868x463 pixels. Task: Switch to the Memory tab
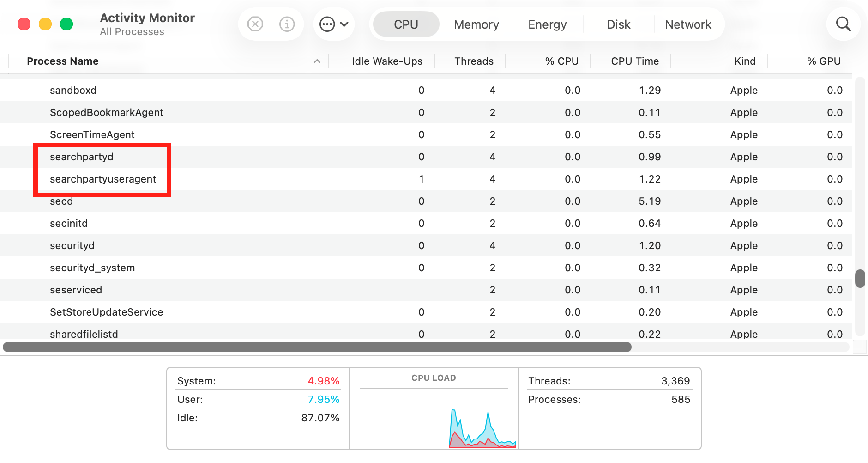click(476, 24)
